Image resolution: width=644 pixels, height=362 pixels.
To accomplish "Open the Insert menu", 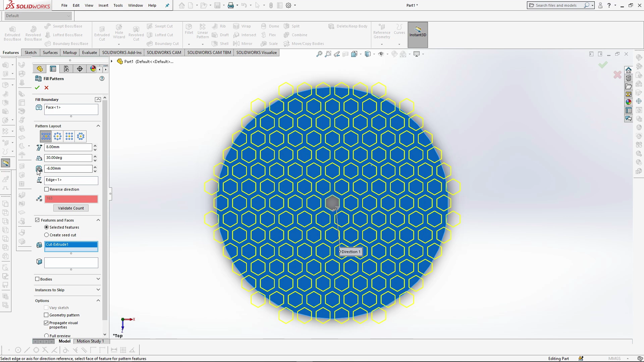I will [x=103, y=5].
